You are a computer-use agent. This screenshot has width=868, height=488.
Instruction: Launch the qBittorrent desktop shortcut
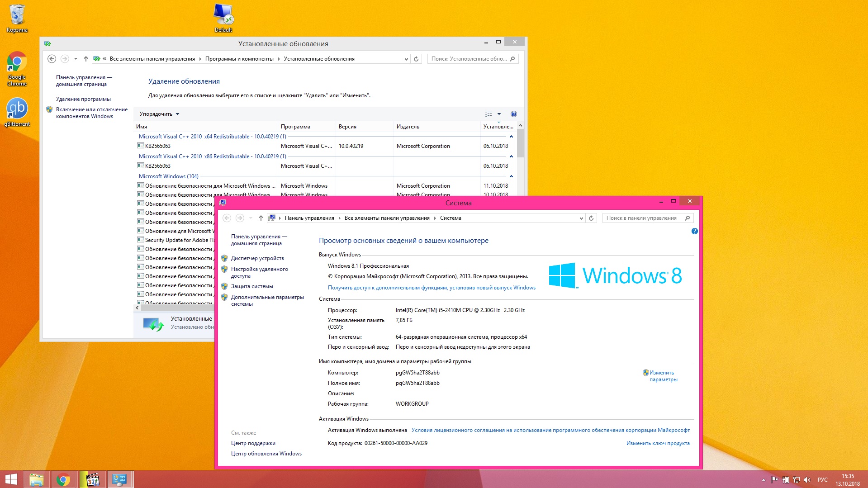[17, 113]
